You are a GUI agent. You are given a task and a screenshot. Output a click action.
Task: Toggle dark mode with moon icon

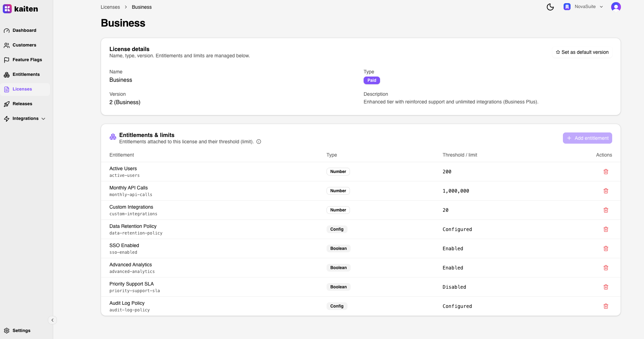pos(550,7)
